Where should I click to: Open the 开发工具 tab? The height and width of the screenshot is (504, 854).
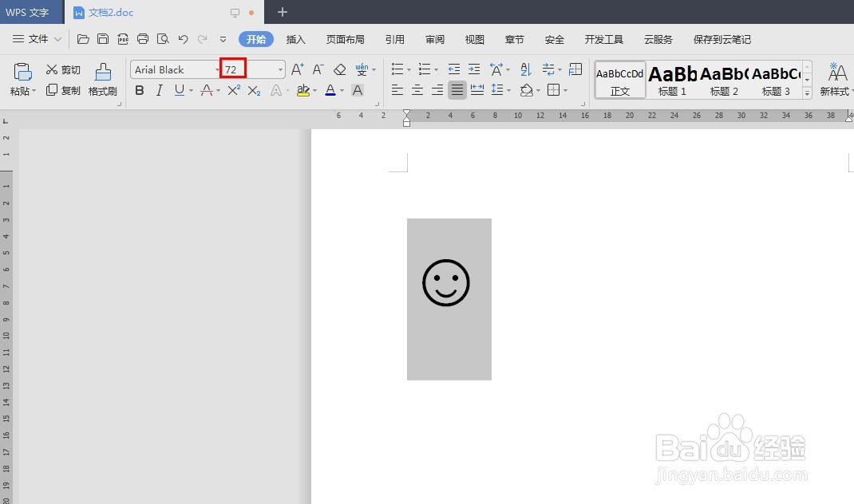point(603,39)
